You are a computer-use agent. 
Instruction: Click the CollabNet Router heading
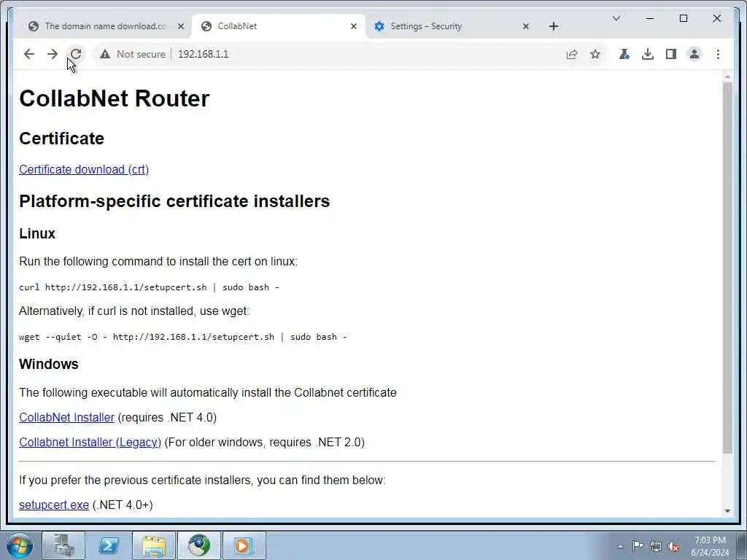115,98
